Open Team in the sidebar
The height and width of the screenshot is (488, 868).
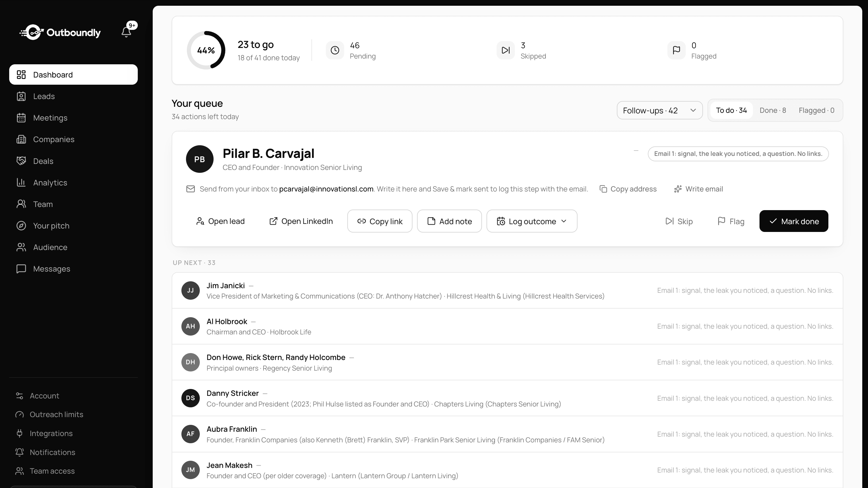(73, 204)
